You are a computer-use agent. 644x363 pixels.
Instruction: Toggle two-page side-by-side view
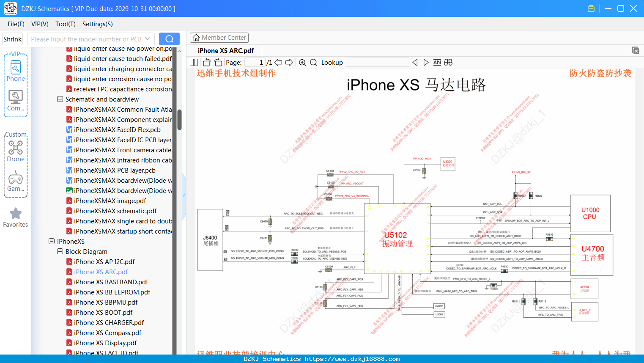coord(194,62)
